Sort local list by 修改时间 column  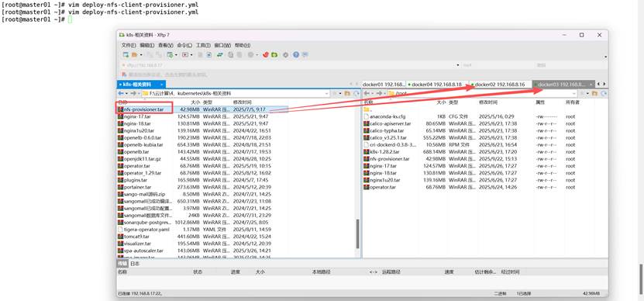pyautogui.click(x=243, y=102)
